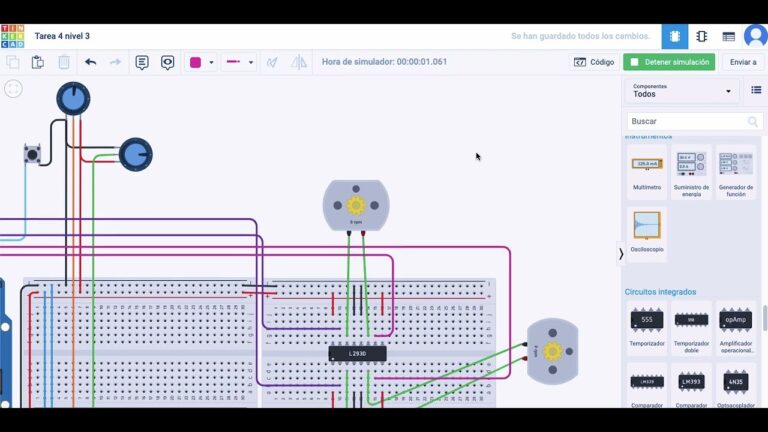This screenshot has height=432, width=768.
Task: Click the Enviar a button
Action: pos(743,62)
